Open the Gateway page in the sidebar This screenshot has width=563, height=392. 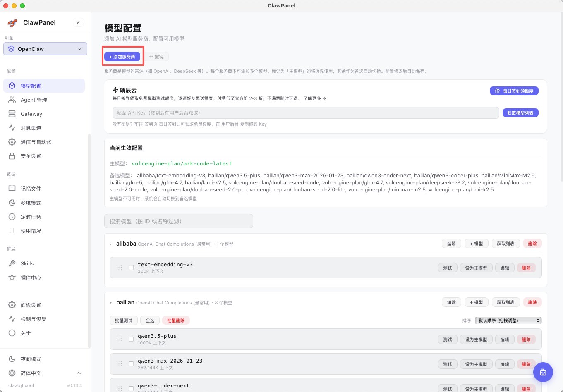pos(31,114)
